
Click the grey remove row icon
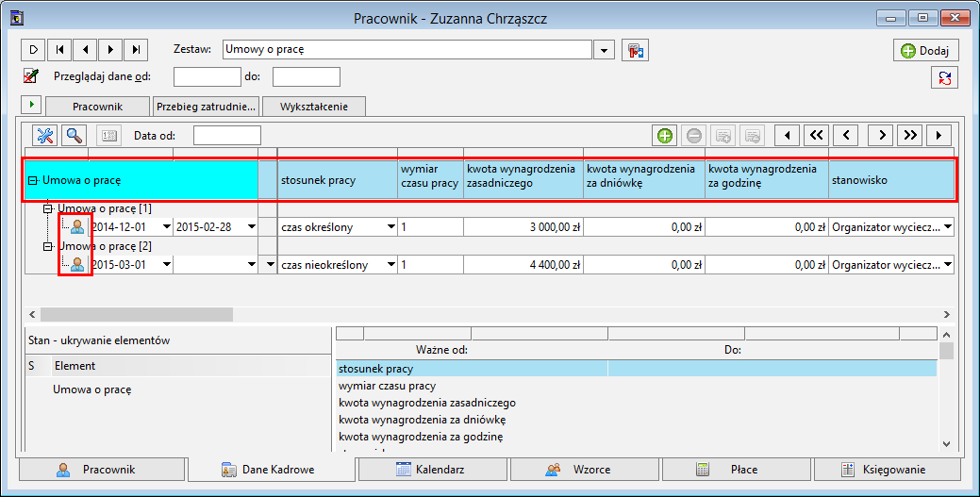pos(694,135)
